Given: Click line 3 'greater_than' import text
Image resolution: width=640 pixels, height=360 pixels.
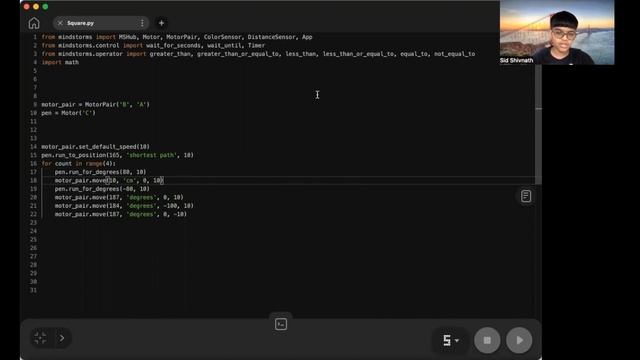Looking at the screenshot, I should 170,54.
